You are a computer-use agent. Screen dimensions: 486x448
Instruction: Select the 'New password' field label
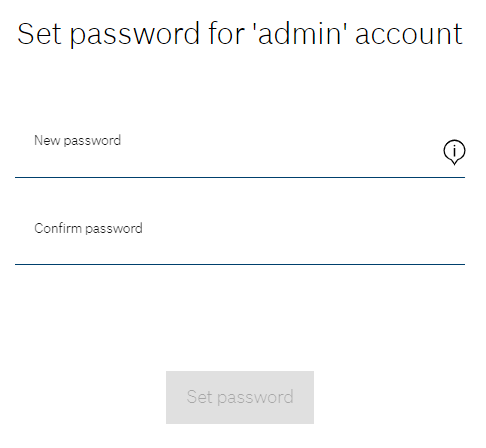[77, 141]
